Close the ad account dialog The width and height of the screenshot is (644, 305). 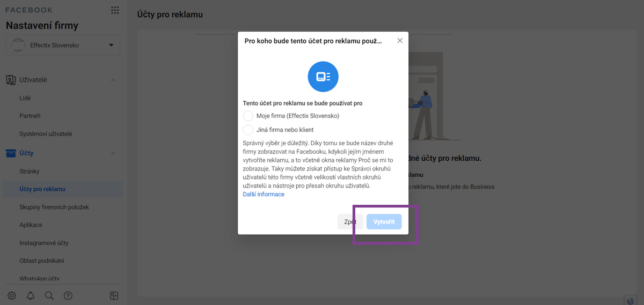coord(400,41)
